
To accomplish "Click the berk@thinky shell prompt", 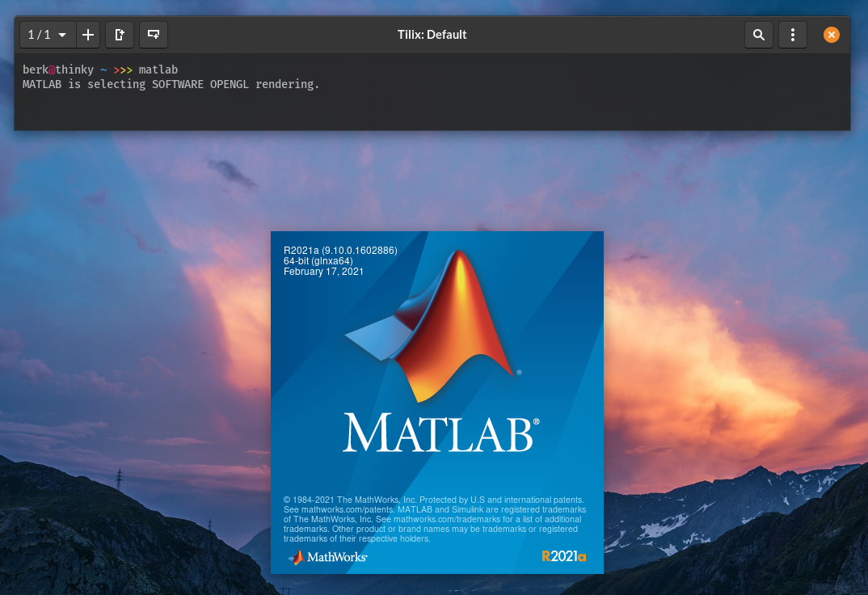I will (59, 70).
